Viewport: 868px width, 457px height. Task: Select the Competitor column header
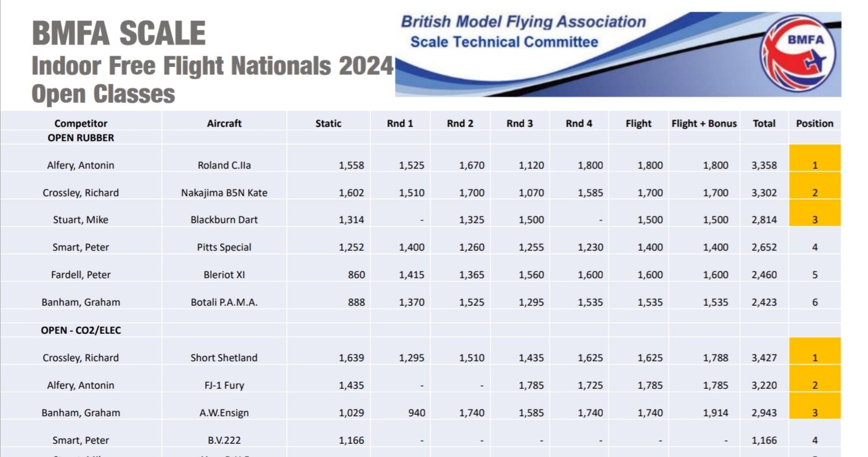[x=81, y=123]
